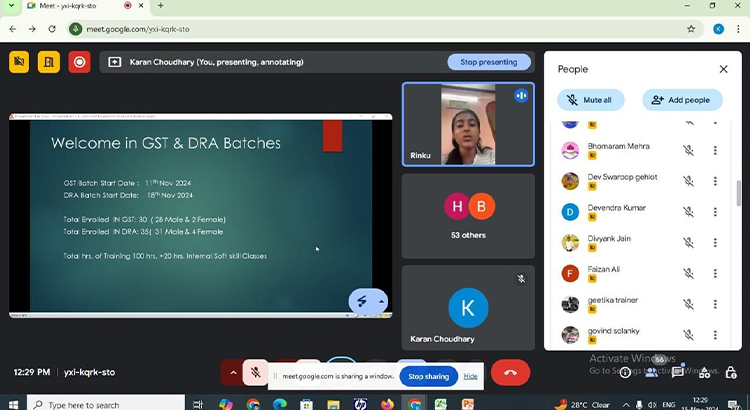Click the red leave call button
Image resolution: width=750 pixels, height=410 pixels.
coord(510,373)
